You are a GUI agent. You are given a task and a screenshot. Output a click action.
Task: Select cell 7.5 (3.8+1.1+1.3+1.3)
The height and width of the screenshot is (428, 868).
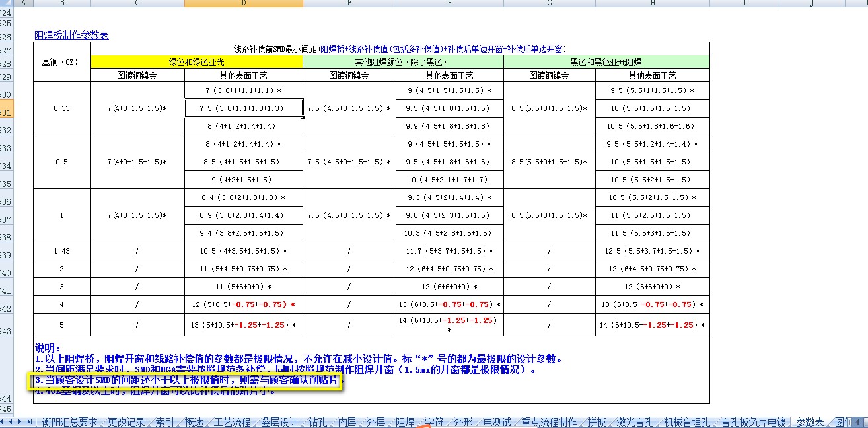coord(244,108)
